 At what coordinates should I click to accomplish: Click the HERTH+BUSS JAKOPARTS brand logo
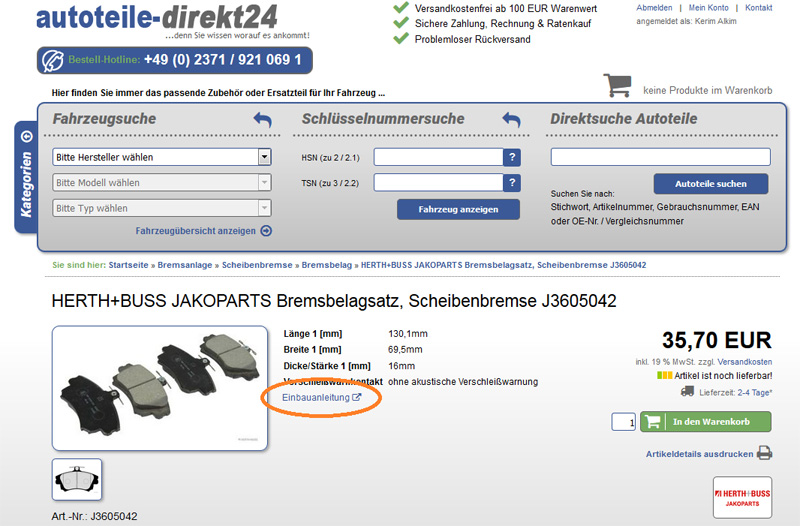(742, 497)
